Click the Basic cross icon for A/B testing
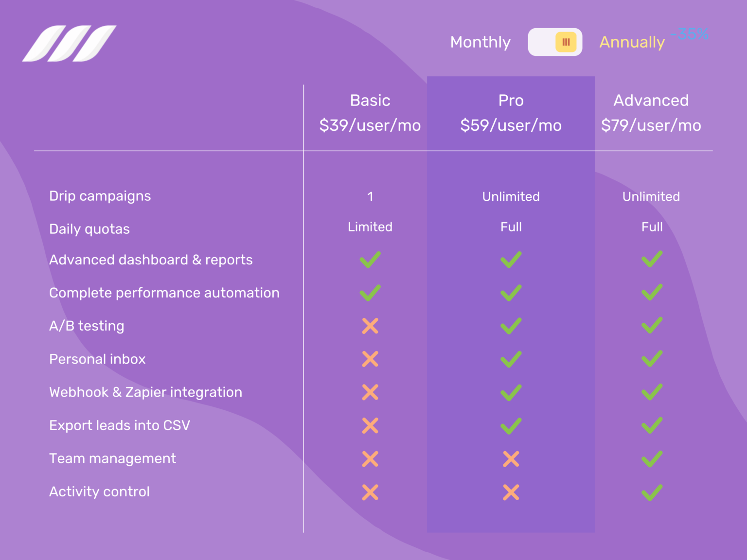The height and width of the screenshot is (560, 747). click(x=370, y=326)
